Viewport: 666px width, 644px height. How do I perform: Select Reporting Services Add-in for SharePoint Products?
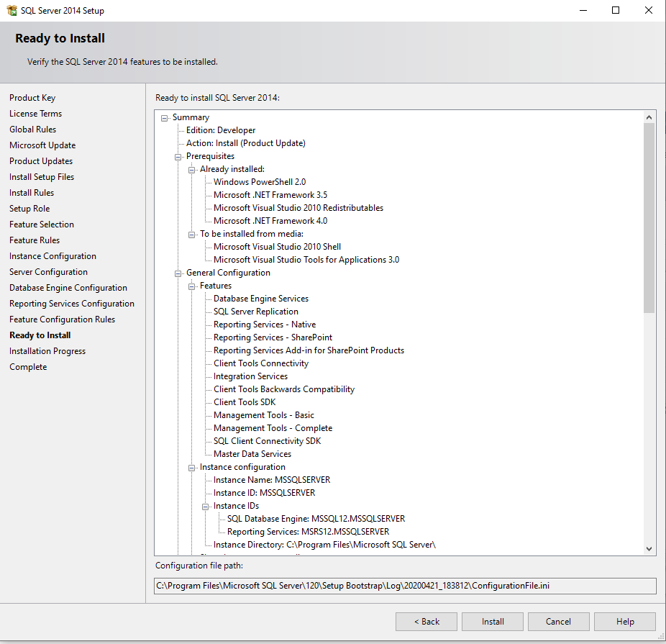tap(309, 350)
